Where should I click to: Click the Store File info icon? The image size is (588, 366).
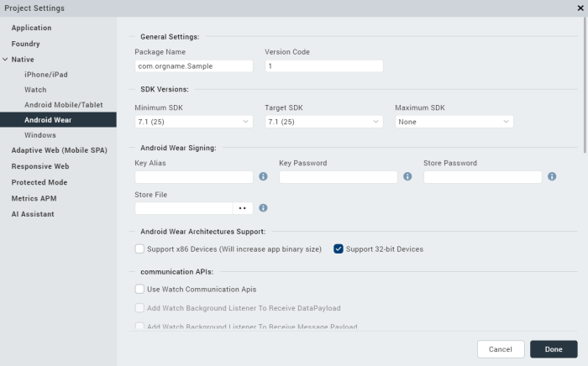tap(263, 208)
